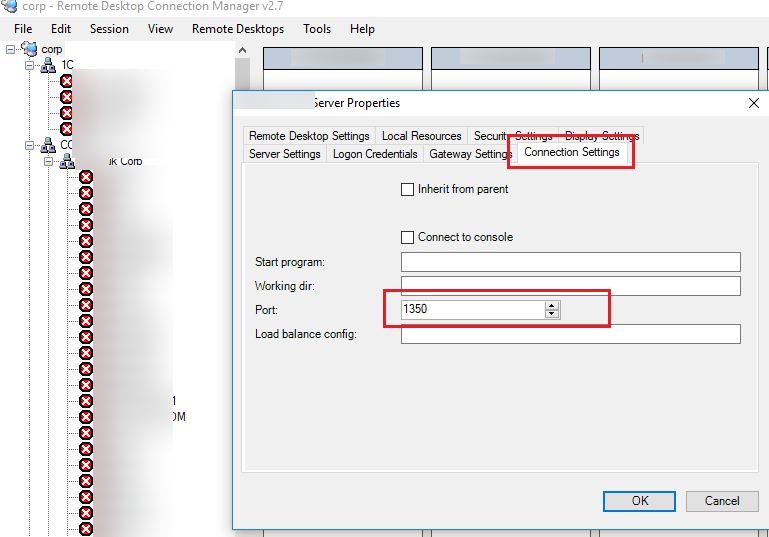Switch to Server Settings tab
Screen dimensions: 769x537
pos(284,154)
